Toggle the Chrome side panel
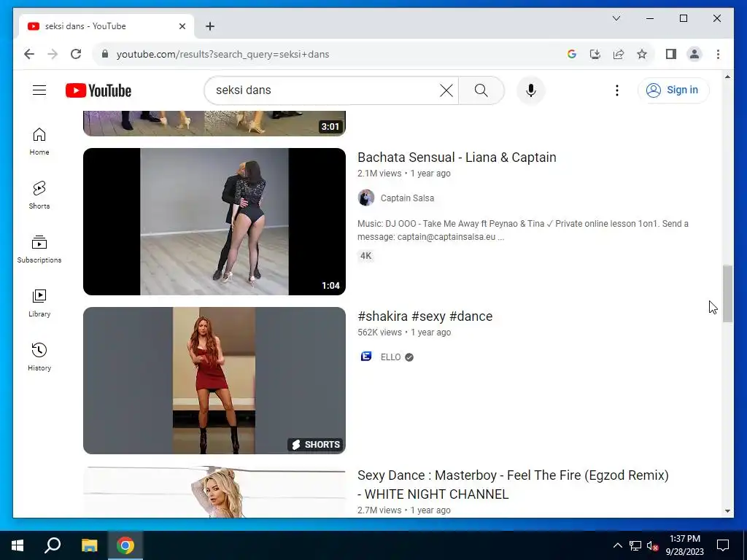Image resolution: width=747 pixels, height=560 pixels. tap(671, 54)
